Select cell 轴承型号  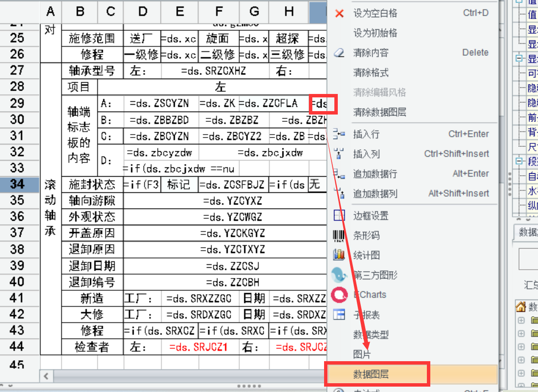[x=93, y=71]
